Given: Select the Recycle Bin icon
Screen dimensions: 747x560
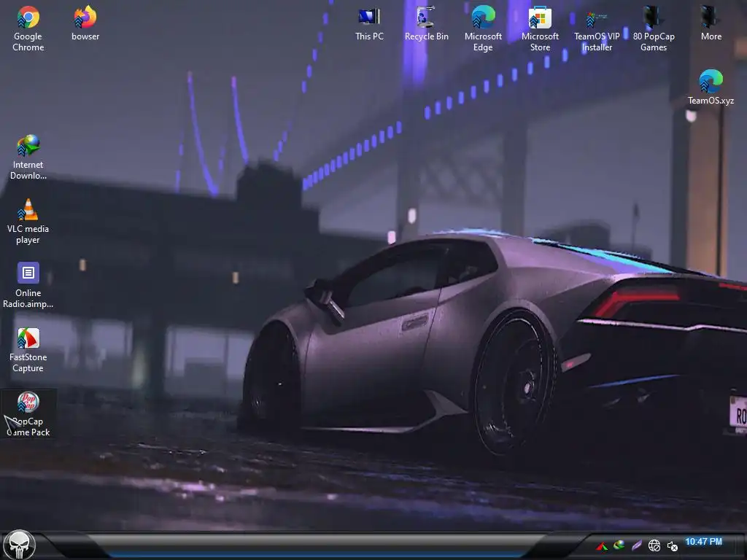Looking at the screenshot, I should point(426,23).
